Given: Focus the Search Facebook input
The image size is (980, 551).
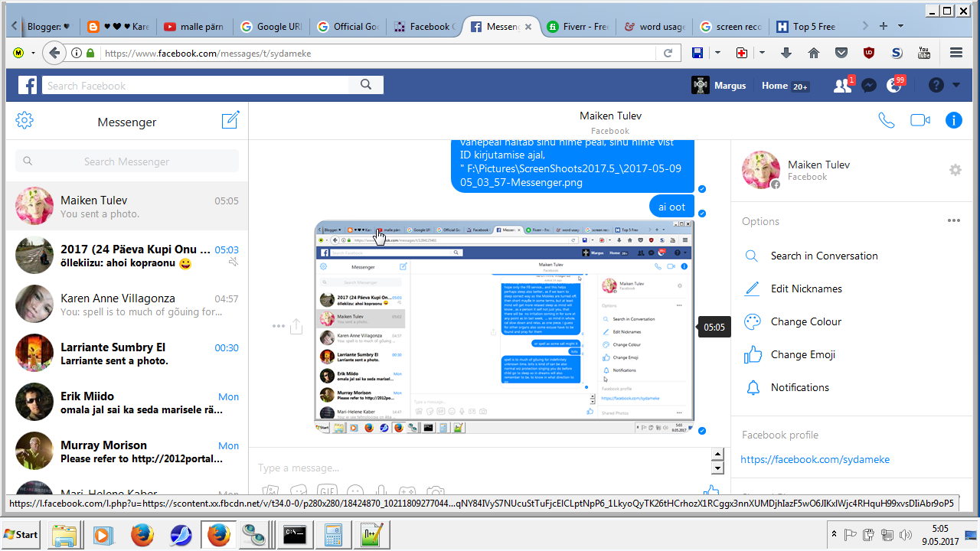Looking at the screenshot, I should click(196, 85).
